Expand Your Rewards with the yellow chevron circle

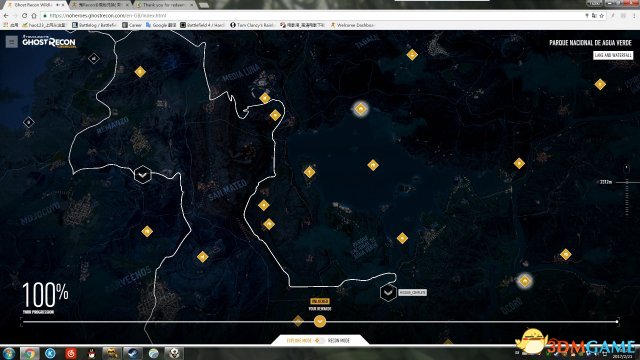coord(320,322)
